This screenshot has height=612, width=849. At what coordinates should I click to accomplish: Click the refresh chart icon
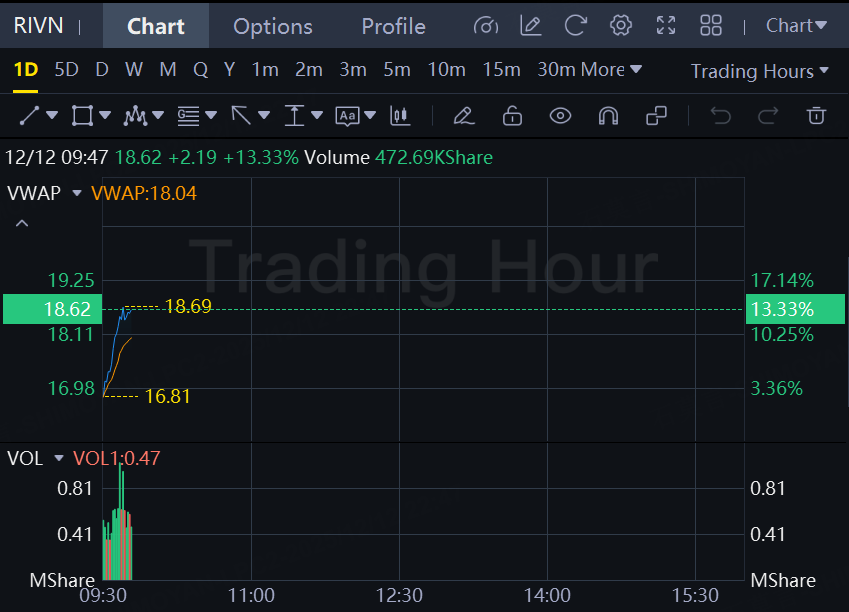click(x=575, y=26)
